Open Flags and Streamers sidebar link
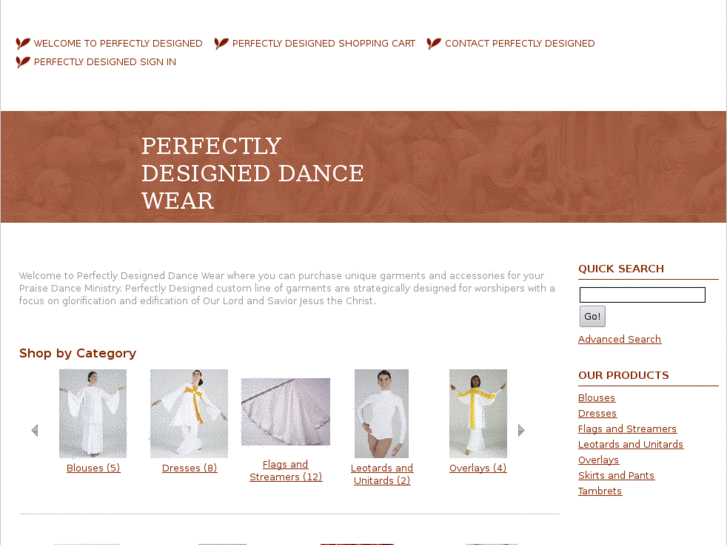 [x=627, y=429]
